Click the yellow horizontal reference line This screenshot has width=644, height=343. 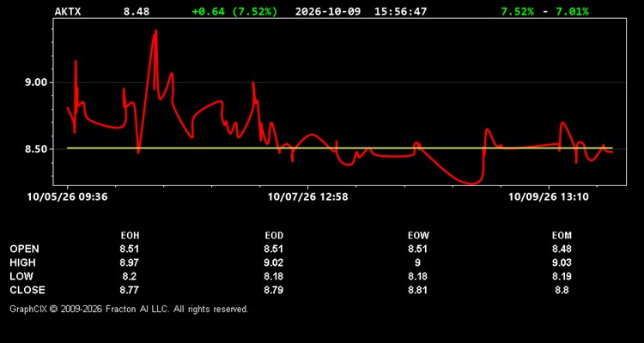point(340,148)
